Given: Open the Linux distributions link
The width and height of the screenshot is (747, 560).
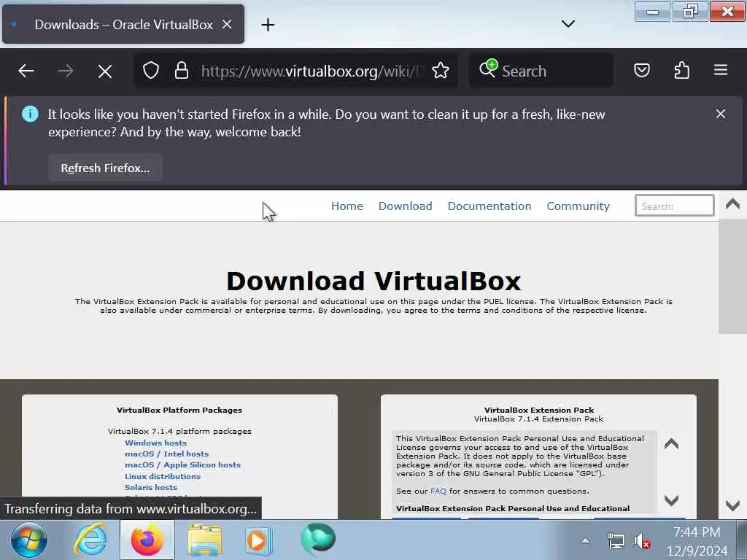Looking at the screenshot, I should coord(163,476).
